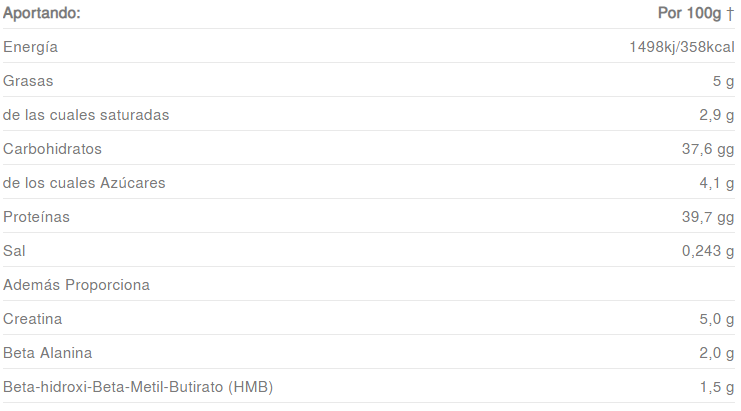Click the Aportando header label
Viewport: 741px width, 411px height.
[42, 13]
